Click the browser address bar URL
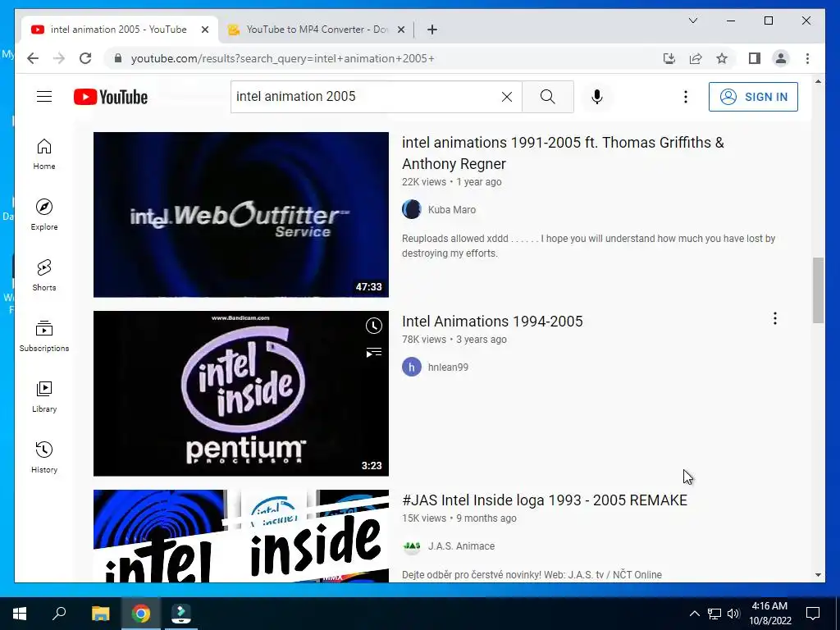Image resolution: width=840 pixels, height=630 pixels. (x=283, y=58)
